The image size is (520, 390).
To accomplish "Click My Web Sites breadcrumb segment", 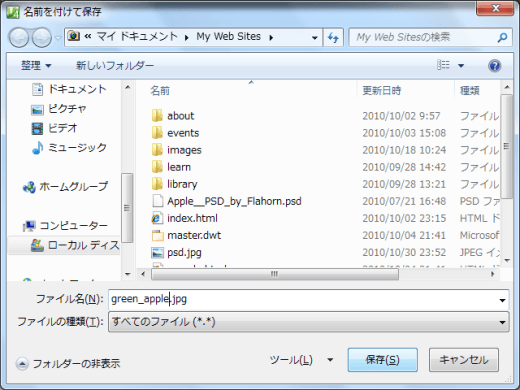I will (x=228, y=36).
